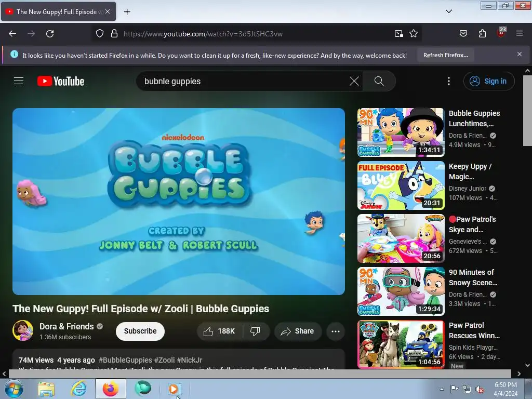Click the Paw Patrol Rescues Winn title
Image resolution: width=532 pixels, height=399 pixels.
pyautogui.click(x=474, y=330)
